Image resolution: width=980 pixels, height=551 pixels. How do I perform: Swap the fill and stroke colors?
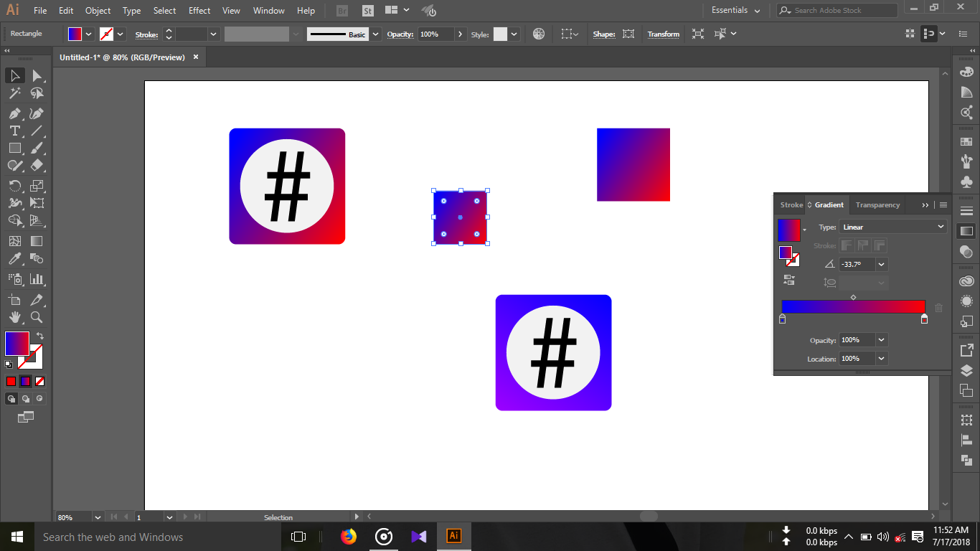(x=40, y=335)
